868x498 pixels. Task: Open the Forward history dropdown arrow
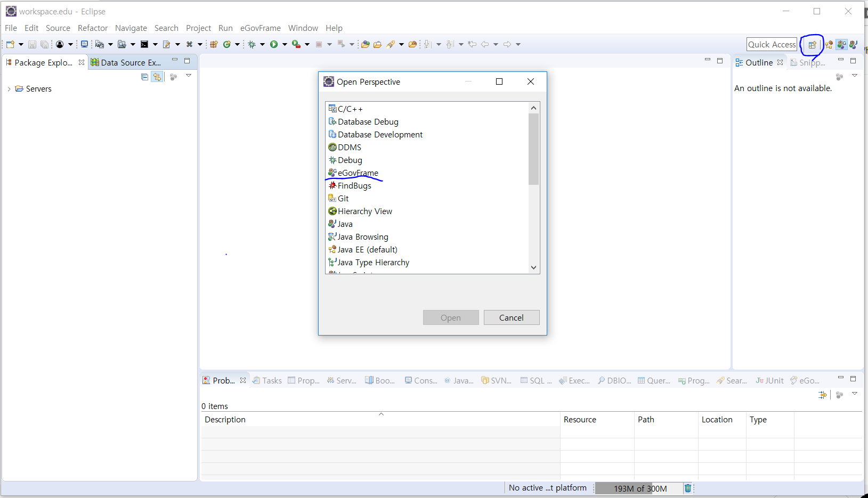click(518, 44)
